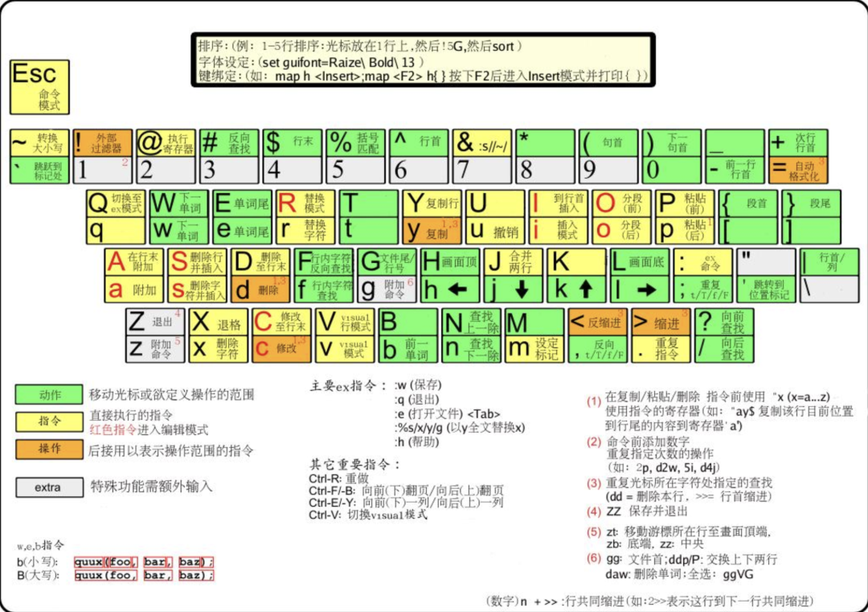Select the yellow 指令 legend box
Viewport: 868px width, 612px height.
[x=49, y=421]
